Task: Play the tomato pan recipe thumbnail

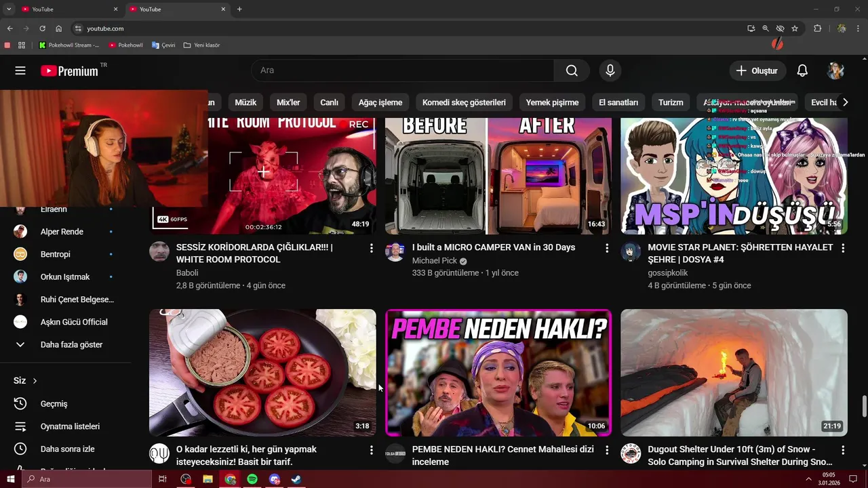Action: coord(262,373)
